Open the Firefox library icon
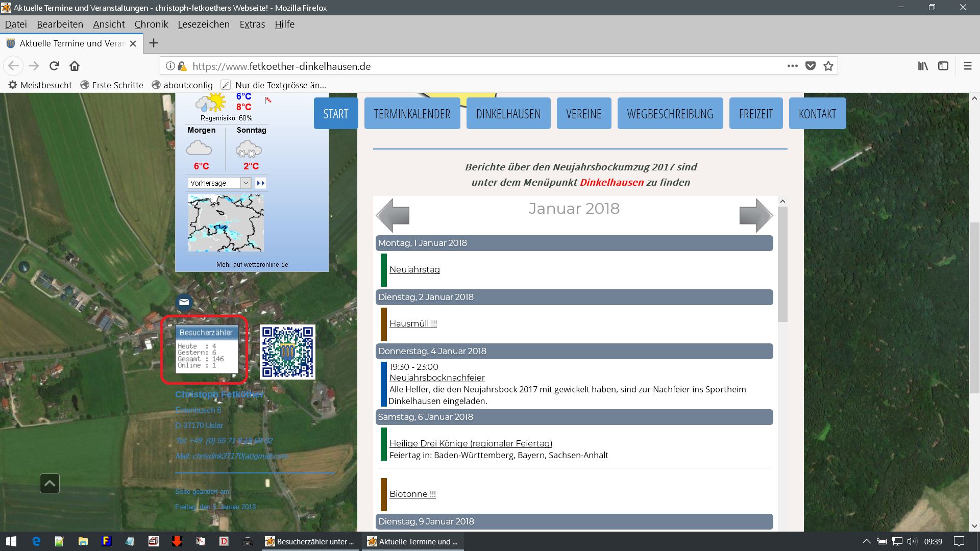This screenshot has height=551, width=980. (923, 66)
